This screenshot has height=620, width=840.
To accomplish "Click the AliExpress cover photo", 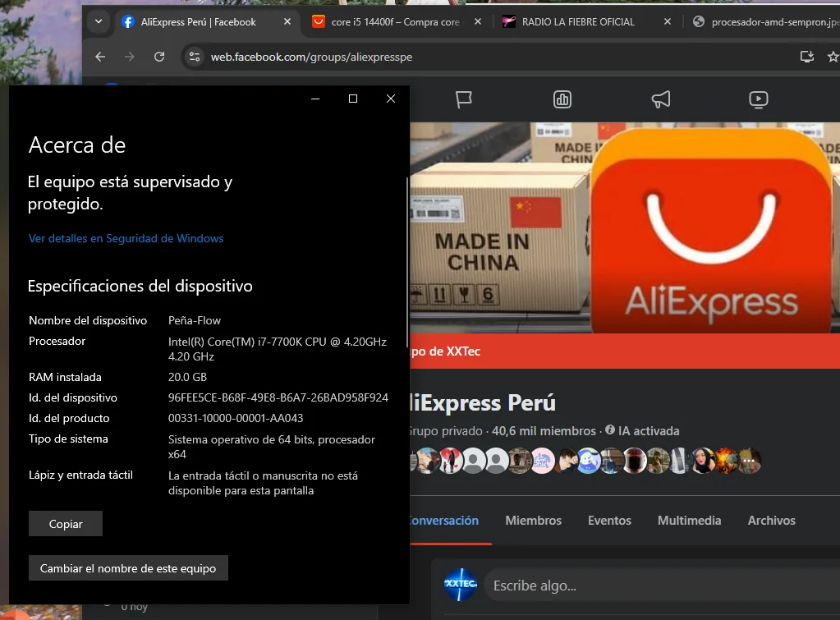I will 625,227.
